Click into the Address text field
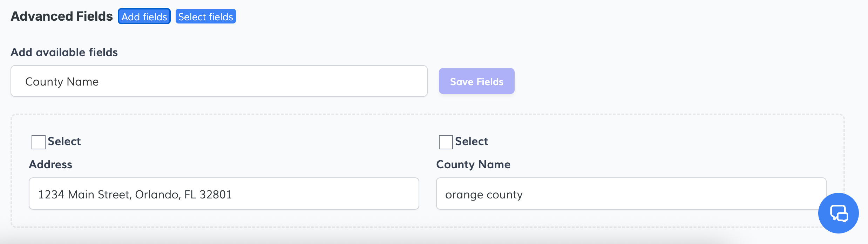868x244 pixels. 224,194
